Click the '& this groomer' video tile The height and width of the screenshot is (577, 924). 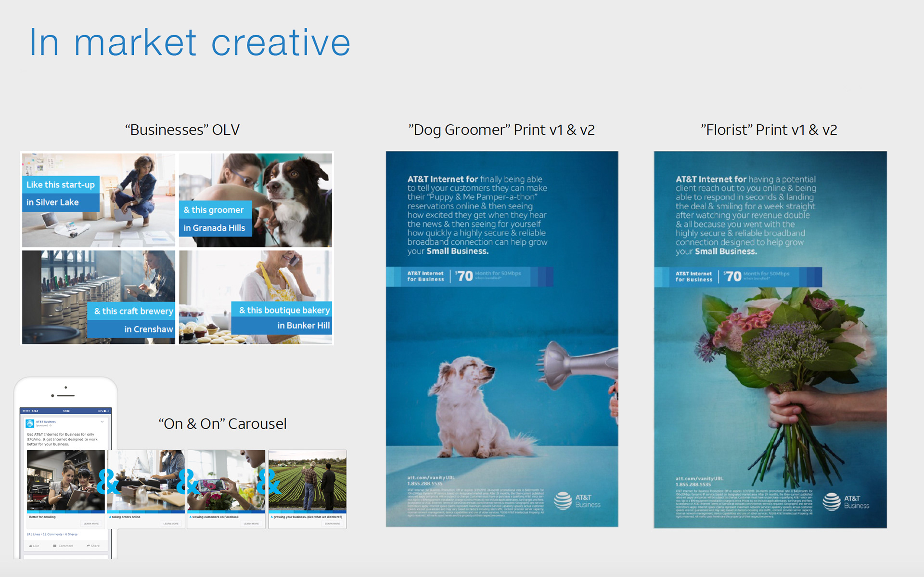[x=256, y=200]
